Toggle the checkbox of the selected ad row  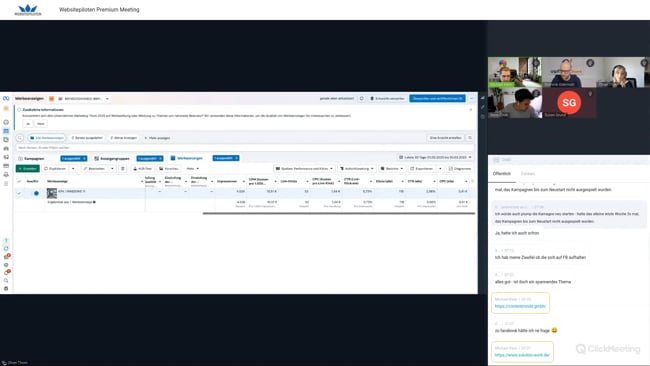coord(19,193)
